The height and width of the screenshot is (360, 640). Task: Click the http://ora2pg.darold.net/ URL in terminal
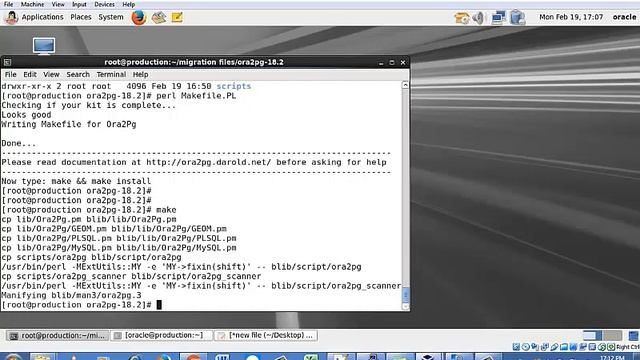[209, 162]
